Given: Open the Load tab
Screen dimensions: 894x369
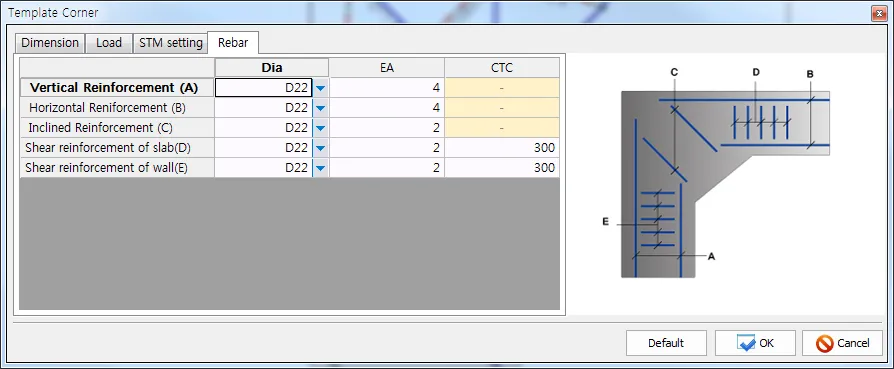Looking at the screenshot, I should pos(109,43).
